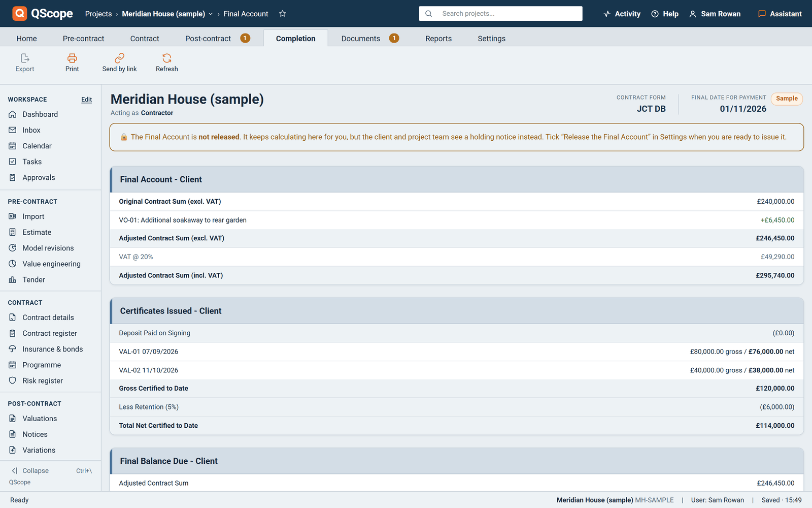The image size is (812, 508).
Task: Switch to the Post-contract tab
Action: click(217, 38)
